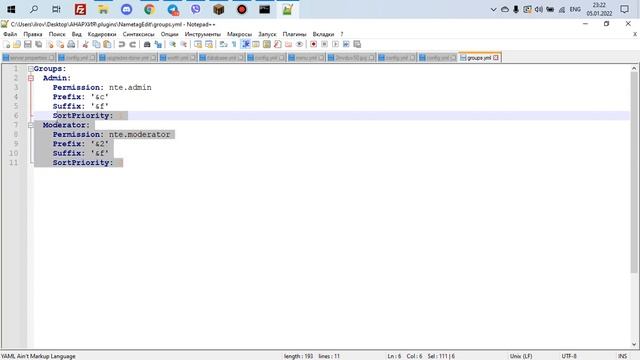Print the document using toolbar icon

click(x=71, y=44)
